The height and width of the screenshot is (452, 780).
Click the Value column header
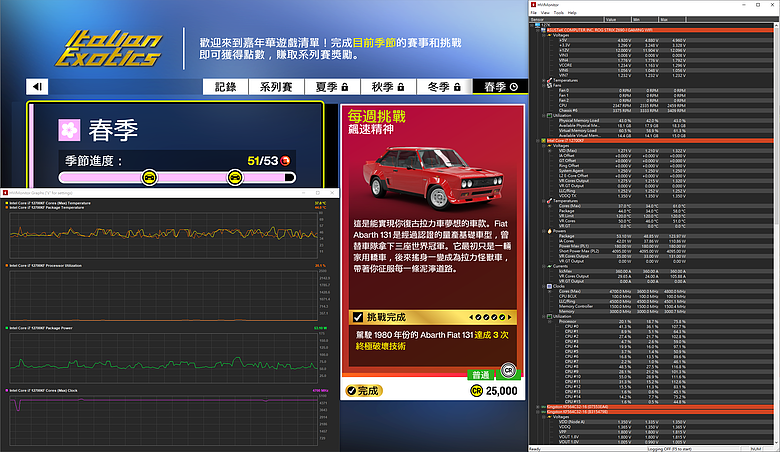click(617, 19)
